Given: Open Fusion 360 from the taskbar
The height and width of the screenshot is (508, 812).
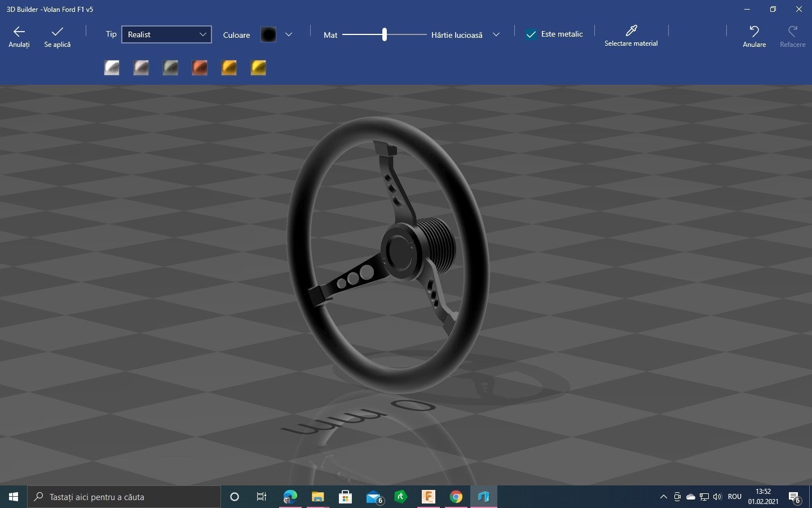Looking at the screenshot, I should pyautogui.click(x=429, y=497).
